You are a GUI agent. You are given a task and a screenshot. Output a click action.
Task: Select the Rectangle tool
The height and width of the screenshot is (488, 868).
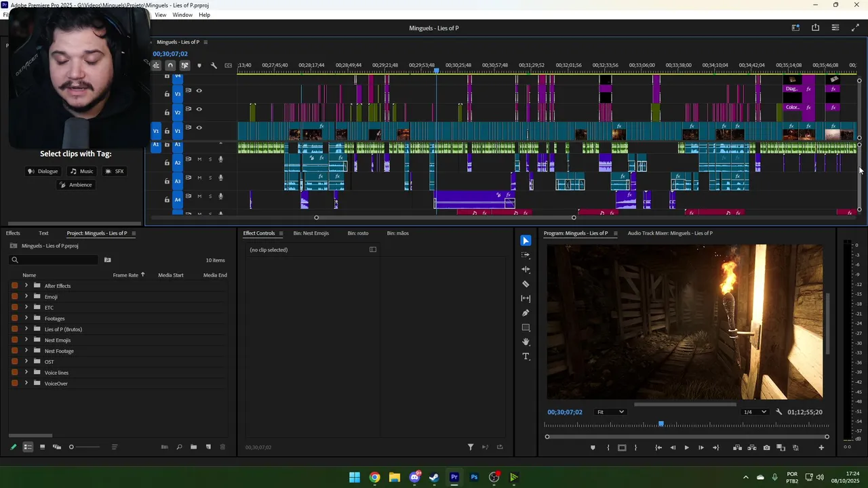point(526,327)
